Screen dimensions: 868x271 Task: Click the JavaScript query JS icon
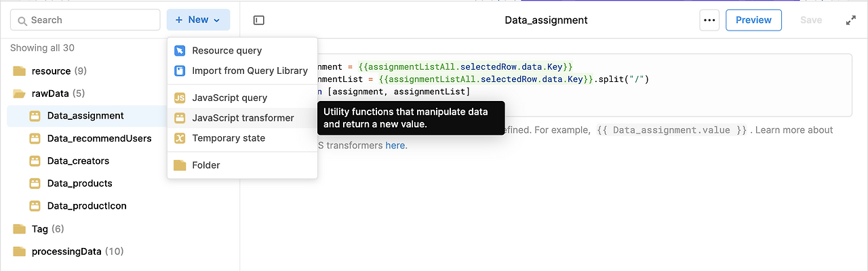[x=180, y=98]
